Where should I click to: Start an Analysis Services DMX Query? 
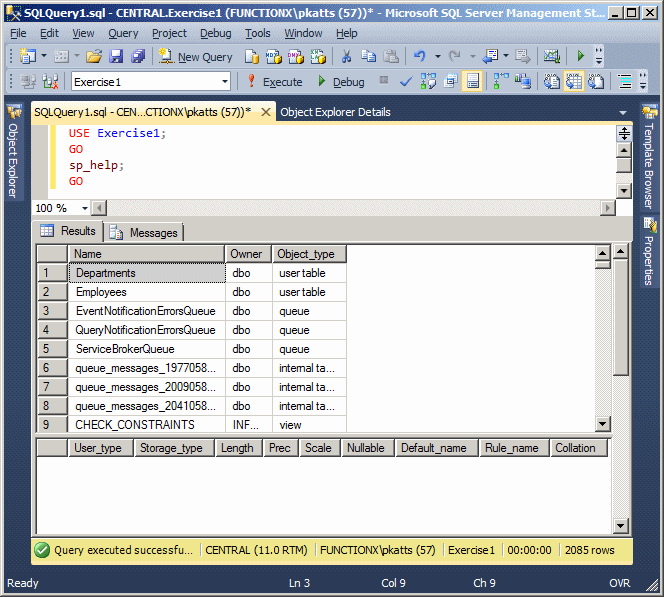pos(296,56)
